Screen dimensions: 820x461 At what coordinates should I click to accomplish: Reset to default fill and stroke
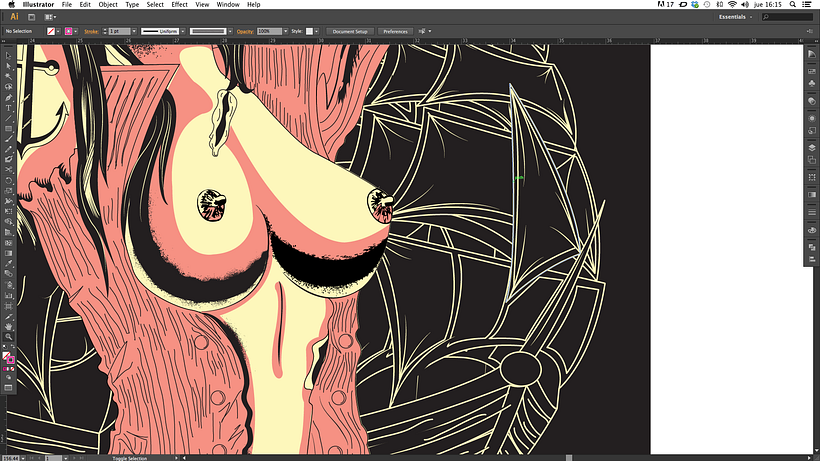click(5, 347)
